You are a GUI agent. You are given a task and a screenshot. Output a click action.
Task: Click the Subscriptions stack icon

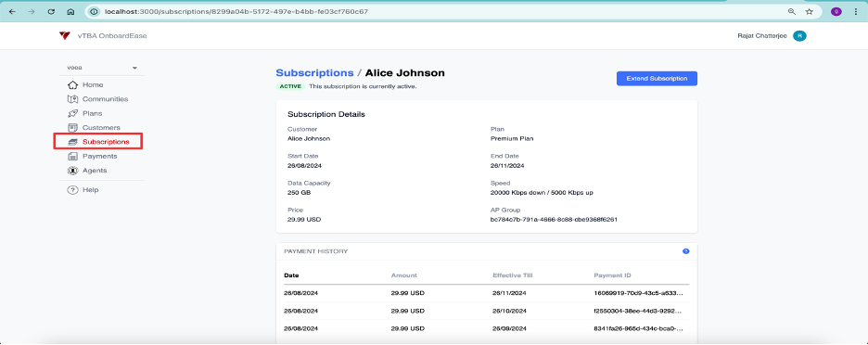[x=72, y=142]
